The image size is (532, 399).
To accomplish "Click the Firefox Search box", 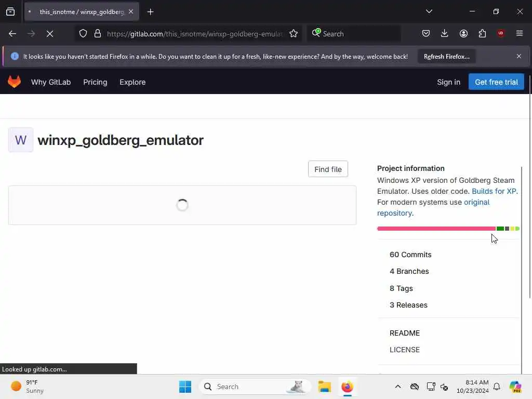I will click(354, 34).
